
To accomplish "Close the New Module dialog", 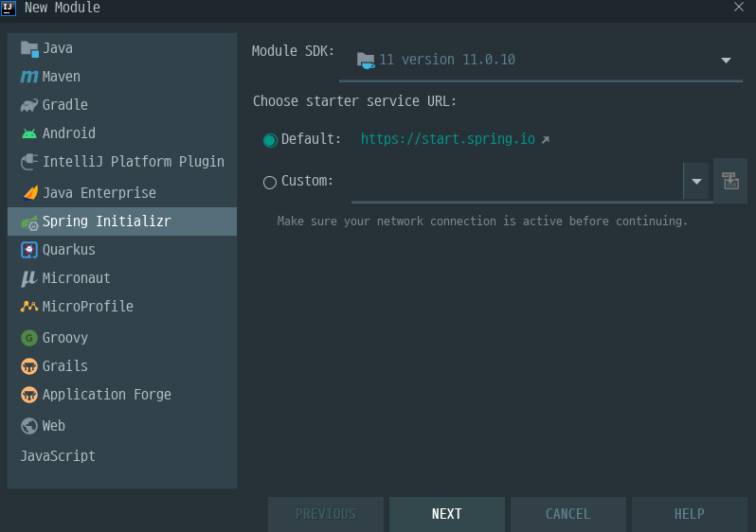I will coord(739,7).
